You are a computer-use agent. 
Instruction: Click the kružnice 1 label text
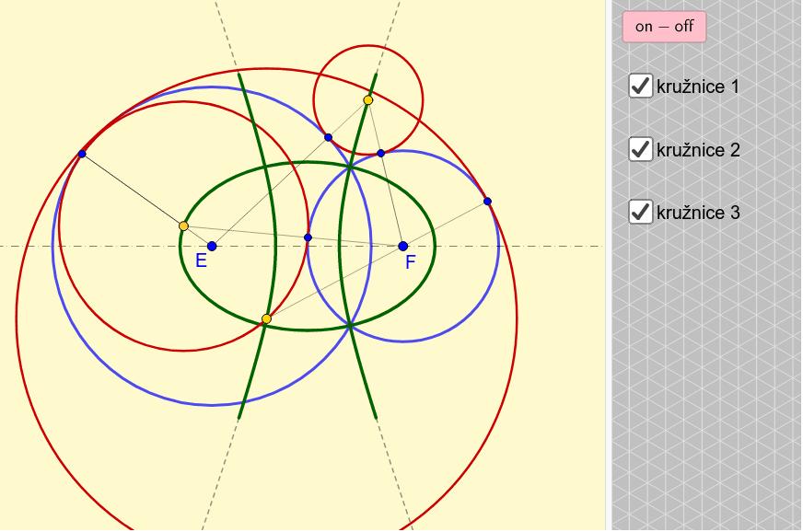(x=698, y=87)
